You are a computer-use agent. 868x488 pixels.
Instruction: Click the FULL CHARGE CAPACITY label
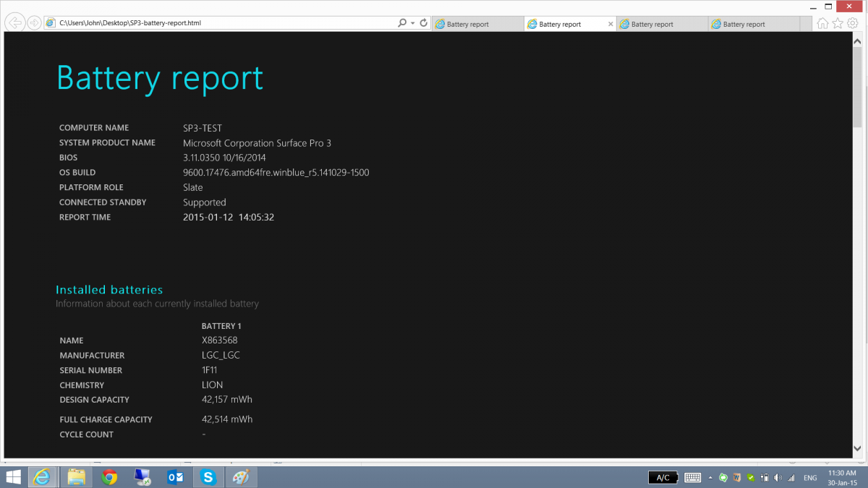106,419
